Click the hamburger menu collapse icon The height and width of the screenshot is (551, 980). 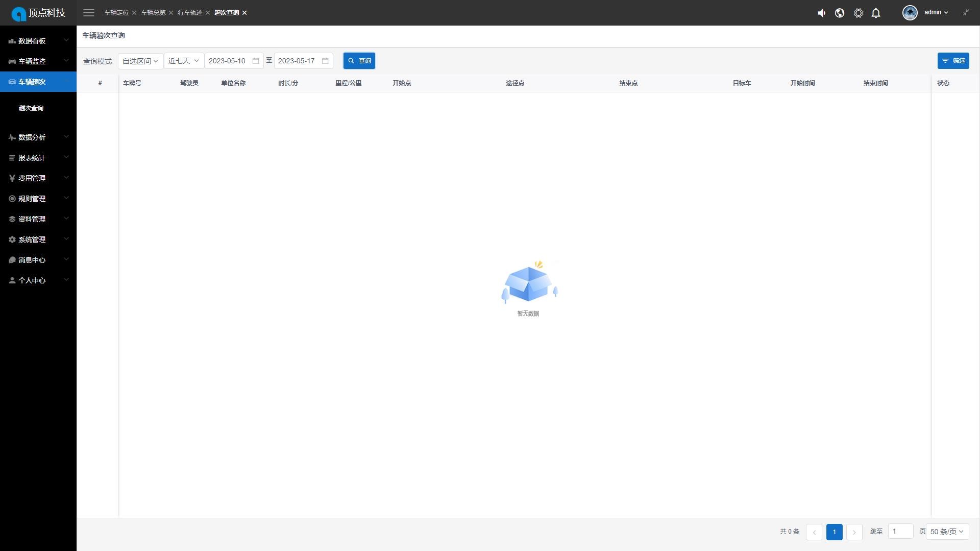pyautogui.click(x=89, y=13)
